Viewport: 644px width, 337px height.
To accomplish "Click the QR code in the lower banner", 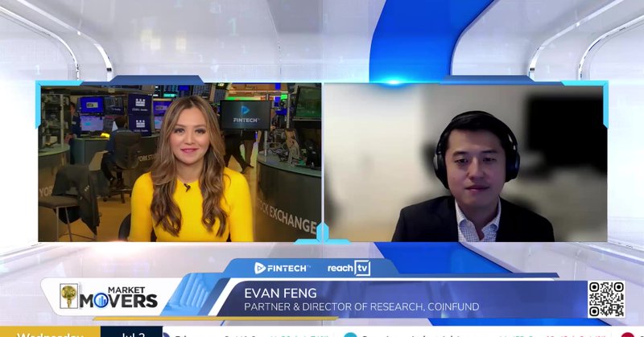I will [x=606, y=299].
